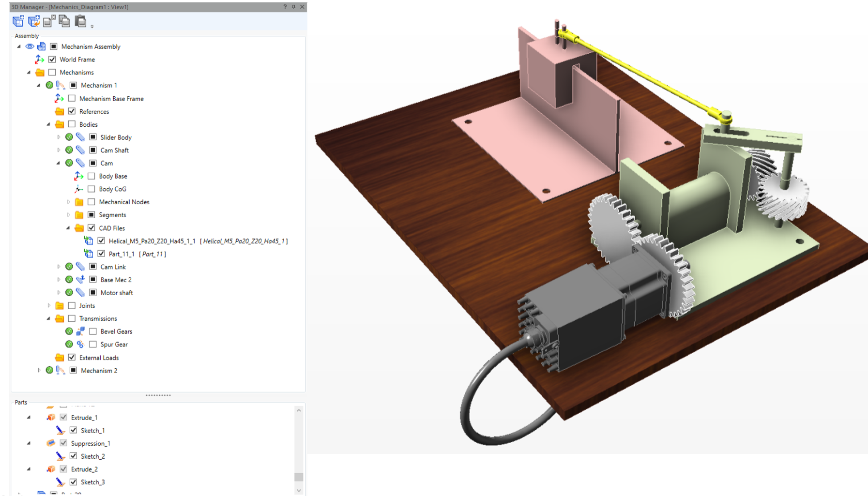Image resolution: width=868 pixels, height=496 pixels.
Task: Click the copy toolbar icon
Action: tap(64, 21)
